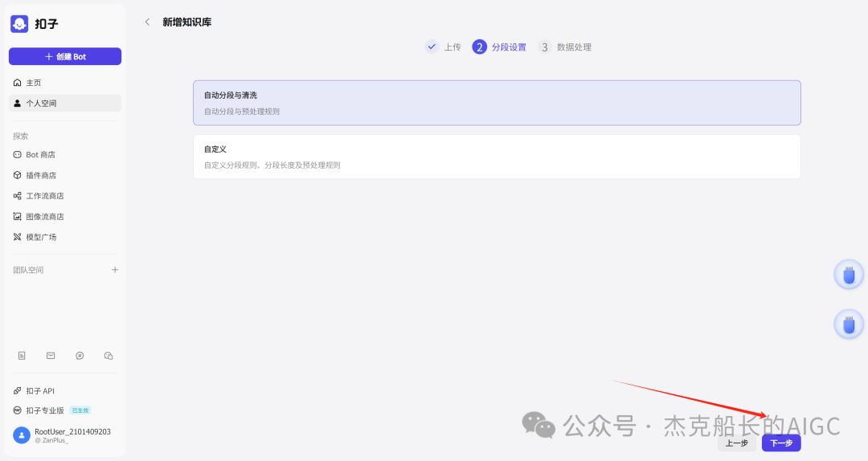Click the upper floating blue assistant icon
868x461 pixels.
[849, 275]
